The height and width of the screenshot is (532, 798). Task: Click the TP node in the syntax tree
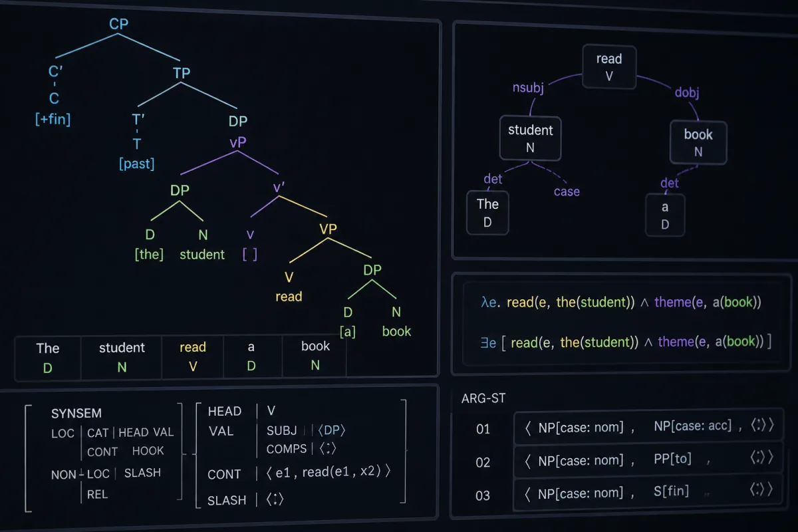tap(182, 73)
